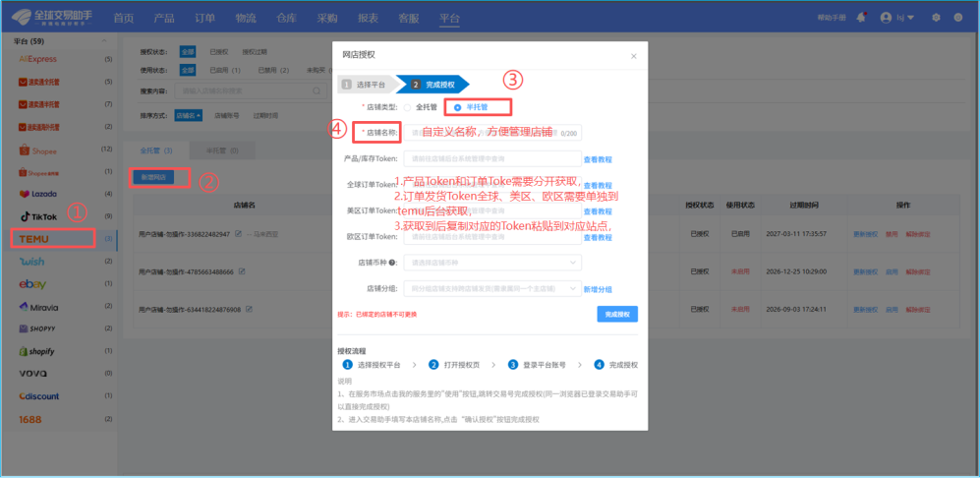Select 1688 platform in sidebar
This screenshot has width=980, height=478.
30,419
